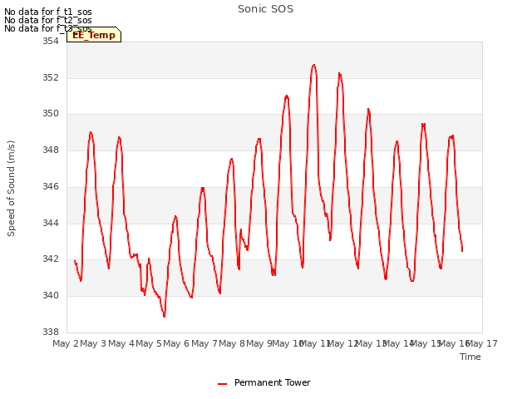The image size is (532, 399).
Task: Click the 352 y-axis tick label
Action: 50,77
